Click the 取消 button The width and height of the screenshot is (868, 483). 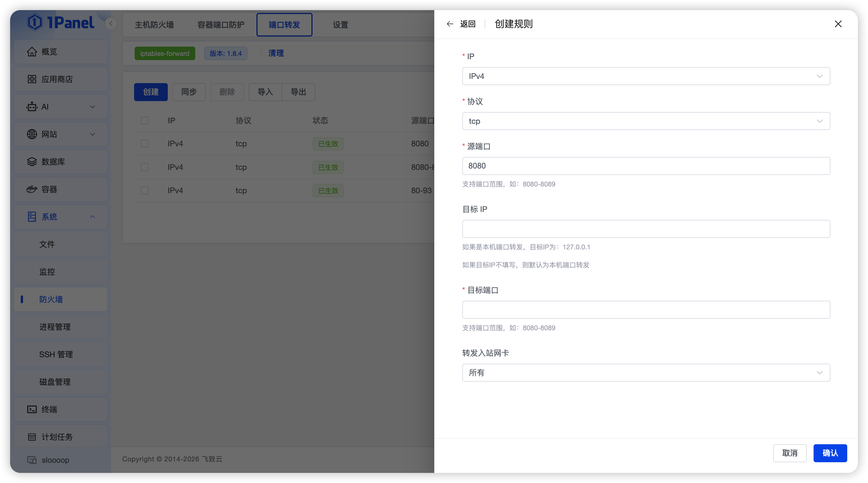click(x=789, y=453)
